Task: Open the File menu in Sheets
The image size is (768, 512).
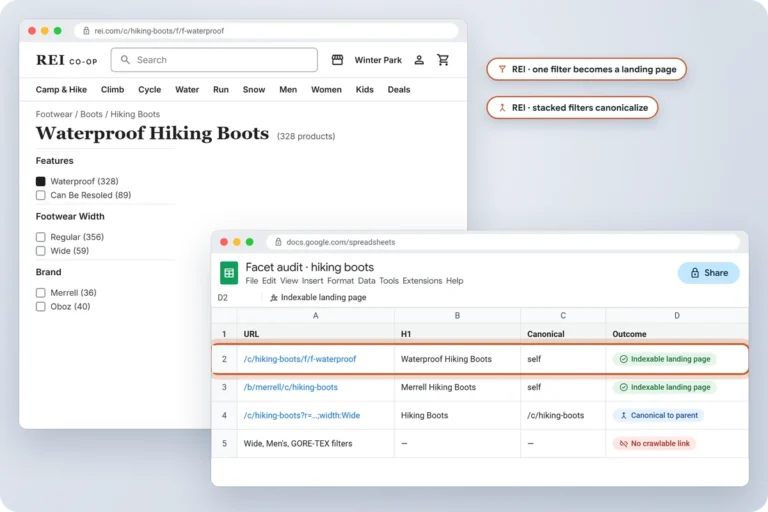Action: 252,281
